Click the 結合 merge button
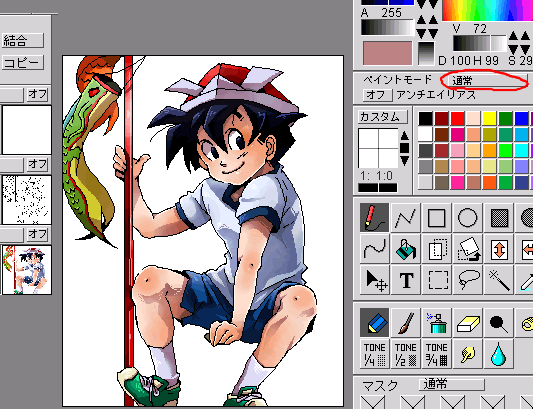Viewport: 533px width, 409px height. [x=22, y=40]
